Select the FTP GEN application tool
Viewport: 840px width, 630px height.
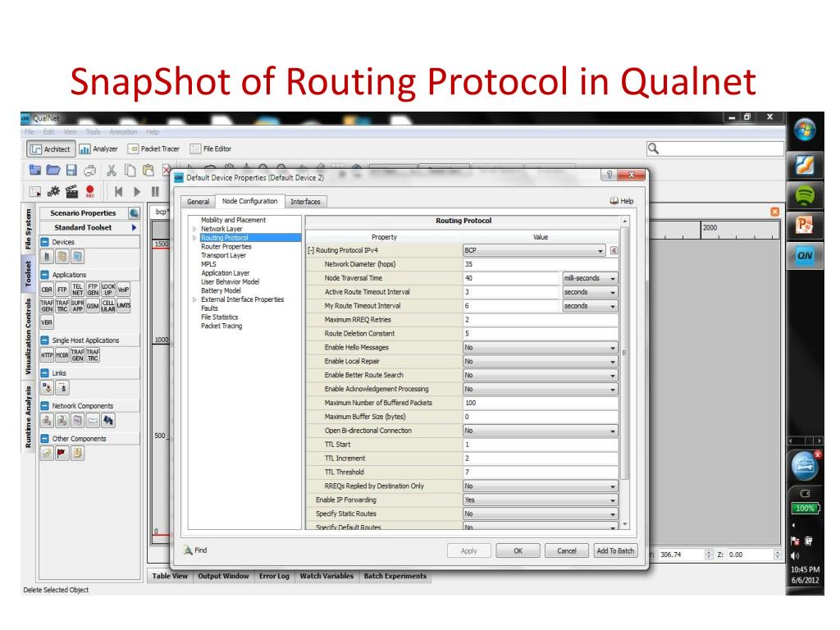point(94,290)
